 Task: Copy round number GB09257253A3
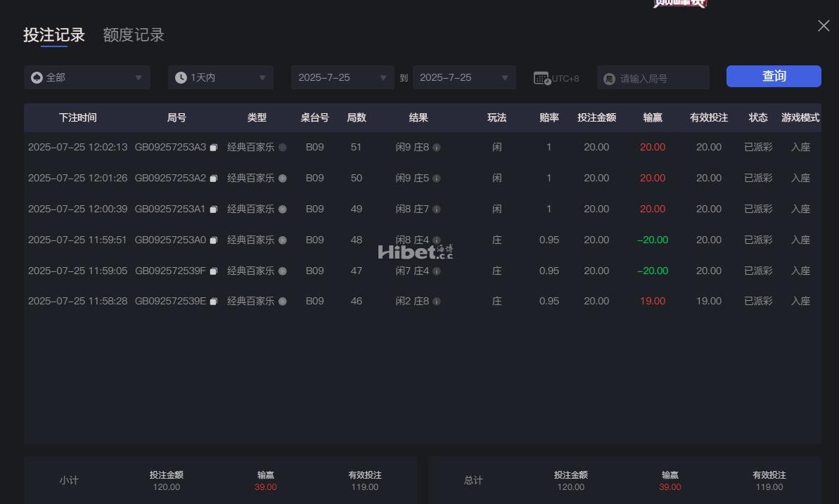(x=214, y=148)
